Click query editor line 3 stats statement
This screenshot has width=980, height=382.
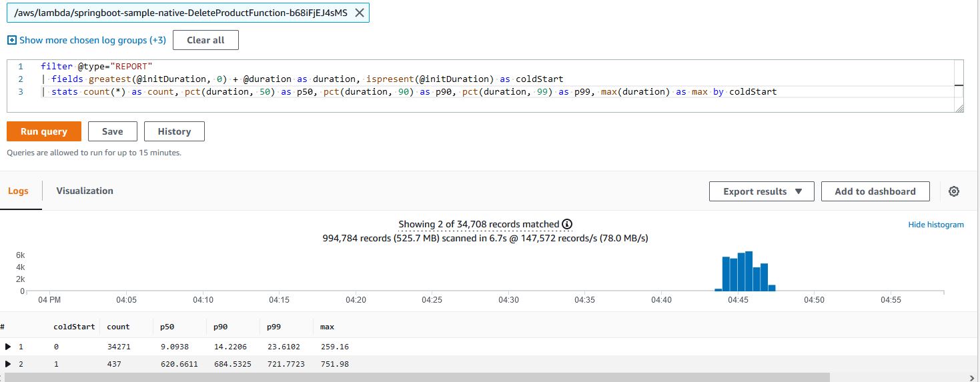(409, 91)
